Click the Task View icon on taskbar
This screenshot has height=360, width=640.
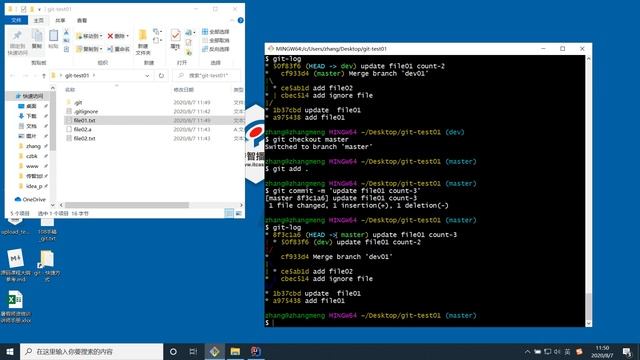tap(193, 351)
